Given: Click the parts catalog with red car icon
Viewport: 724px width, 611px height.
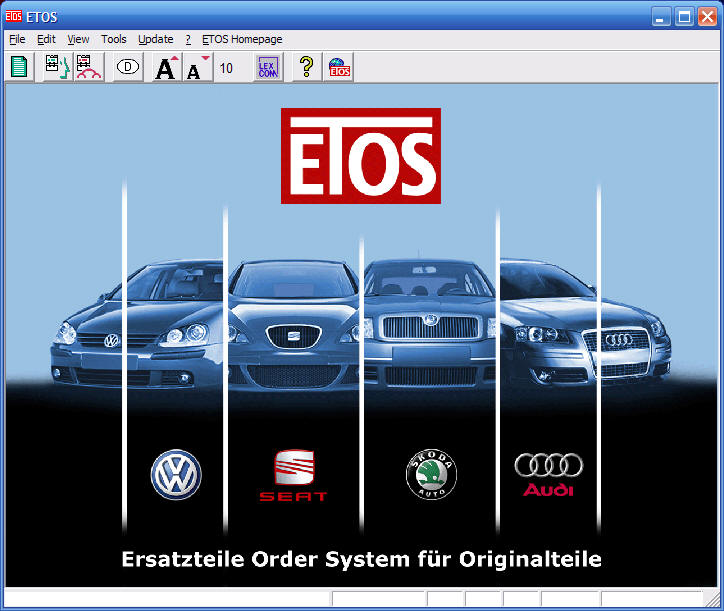Looking at the screenshot, I should [x=89, y=67].
